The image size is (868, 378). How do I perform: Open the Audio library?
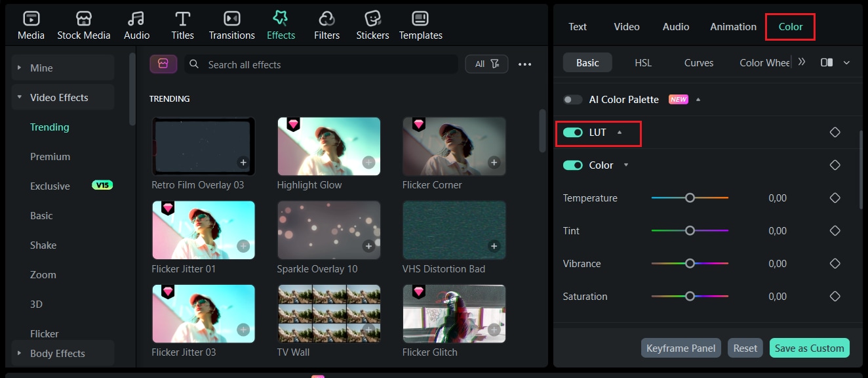click(136, 24)
